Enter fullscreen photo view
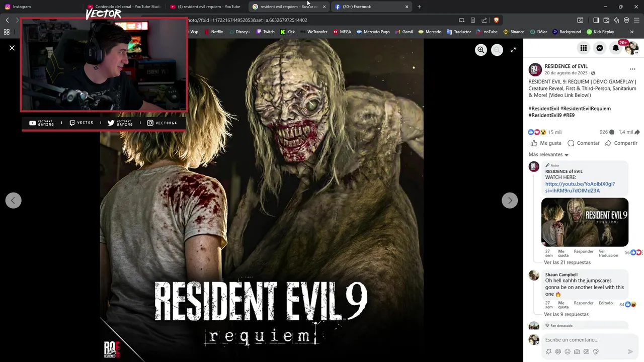Screen dimensions: 644x362 (x=513, y=50)
